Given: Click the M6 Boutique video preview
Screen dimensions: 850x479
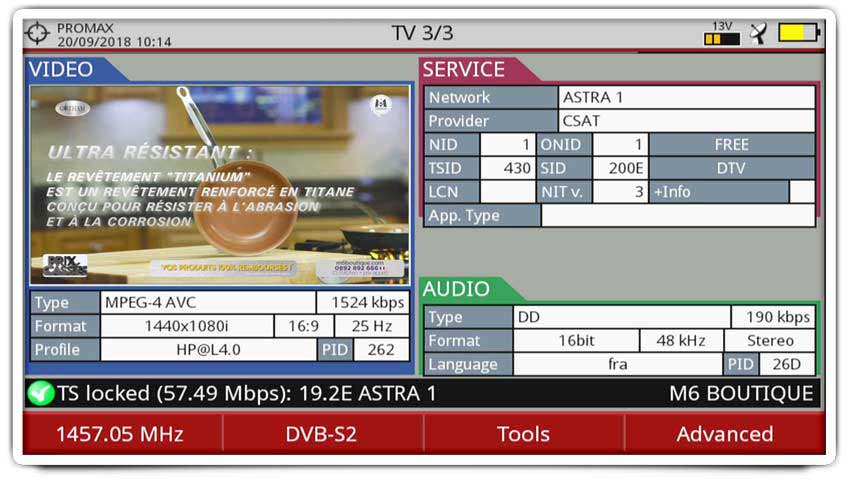Looking at the screenshot, I should coord(219,184).
